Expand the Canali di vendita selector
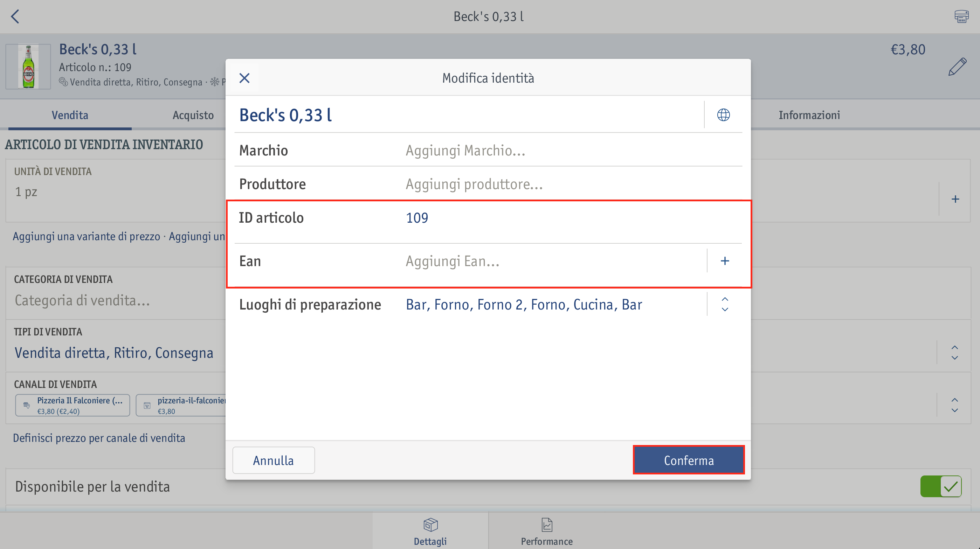The width and height of the screenshot is (980, 549). (x=954, y=405)
